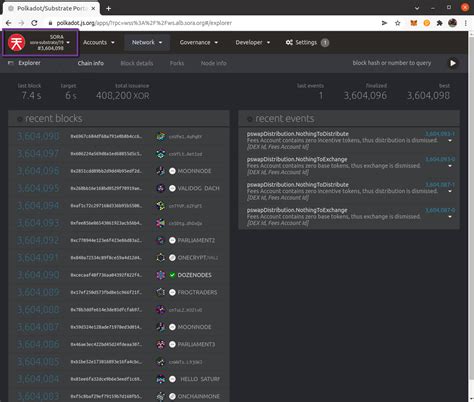Switch to the Block details tab
The image size is (474, 402).
[137, 63]
